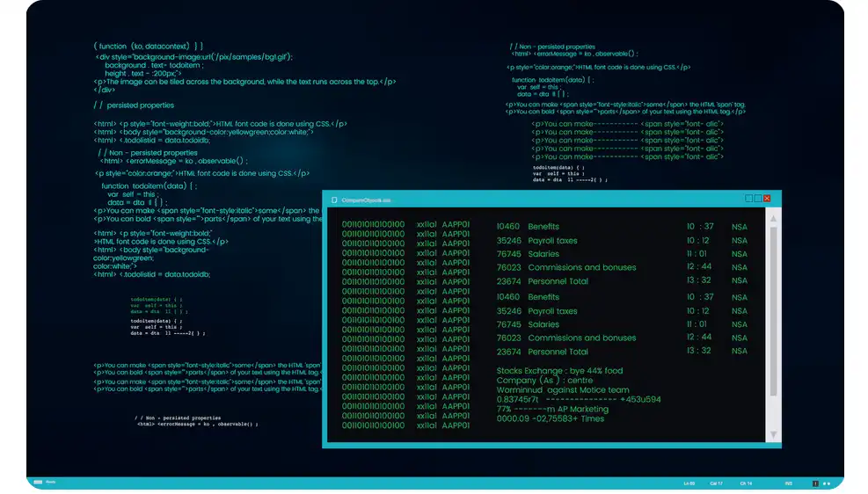Minimize the data window
868x494 pixels.
coord(748,200)
